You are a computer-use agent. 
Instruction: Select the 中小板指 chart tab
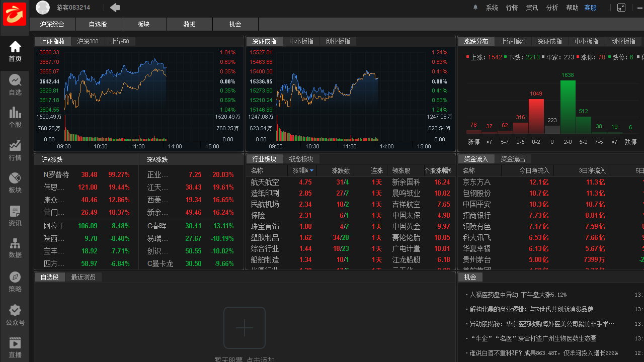301,41
